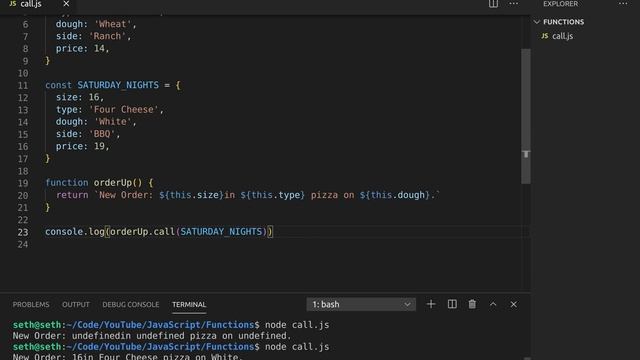Viewport: 640px width, 360px height.
Task: Open the '1: bash' terminal dropdown
Action: coord(361,304)
